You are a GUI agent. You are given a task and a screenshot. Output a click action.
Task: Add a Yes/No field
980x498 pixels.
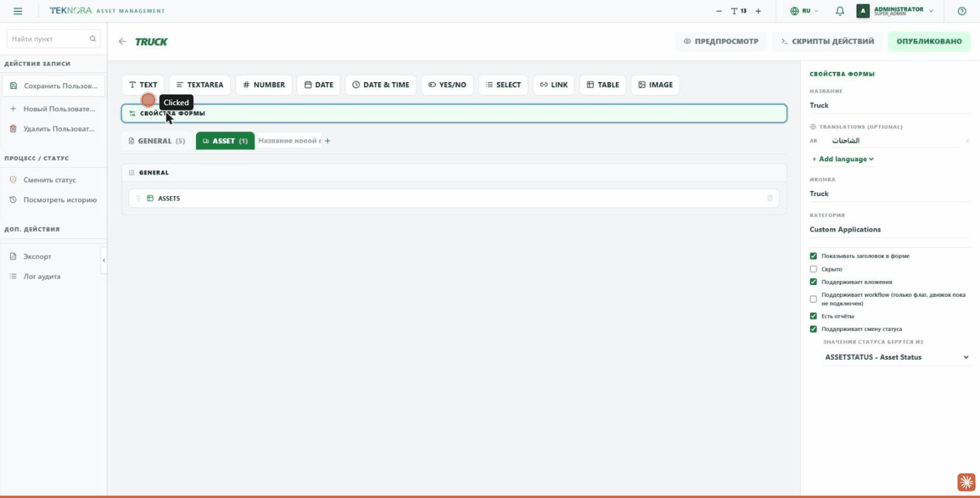click(447, 85)
